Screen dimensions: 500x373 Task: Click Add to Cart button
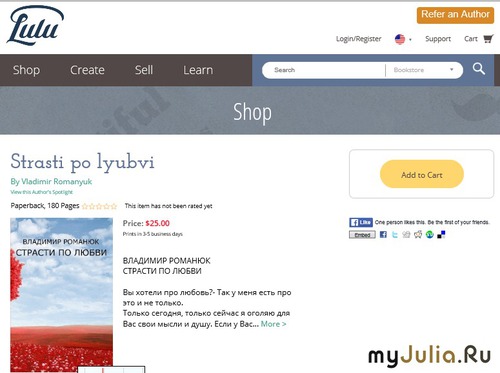[422, 174]
